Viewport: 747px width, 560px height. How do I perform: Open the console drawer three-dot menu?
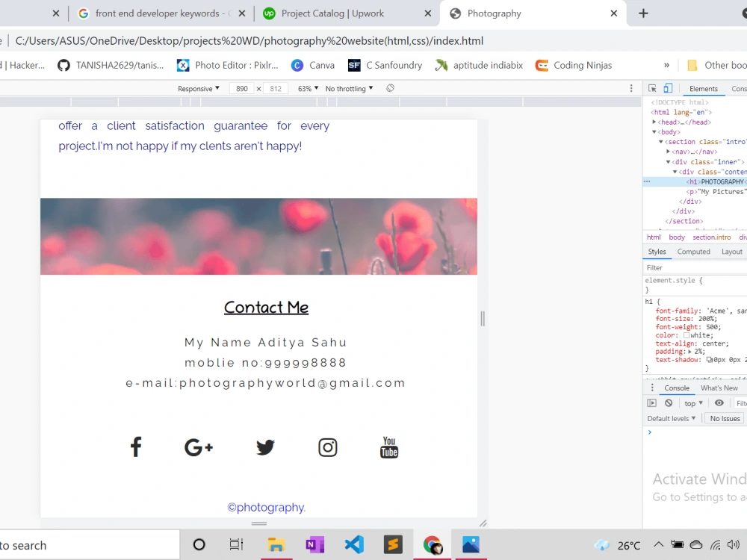[x=652, y=388]
